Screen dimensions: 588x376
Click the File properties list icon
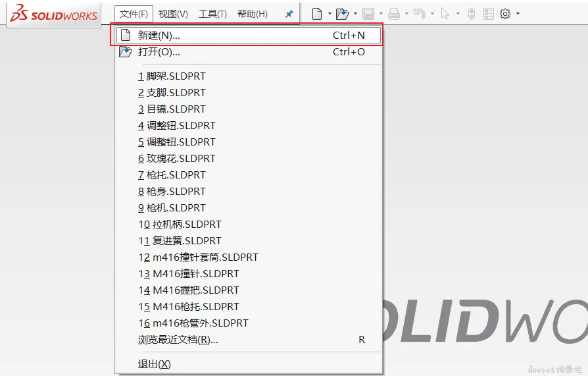(x=489, y=14)
